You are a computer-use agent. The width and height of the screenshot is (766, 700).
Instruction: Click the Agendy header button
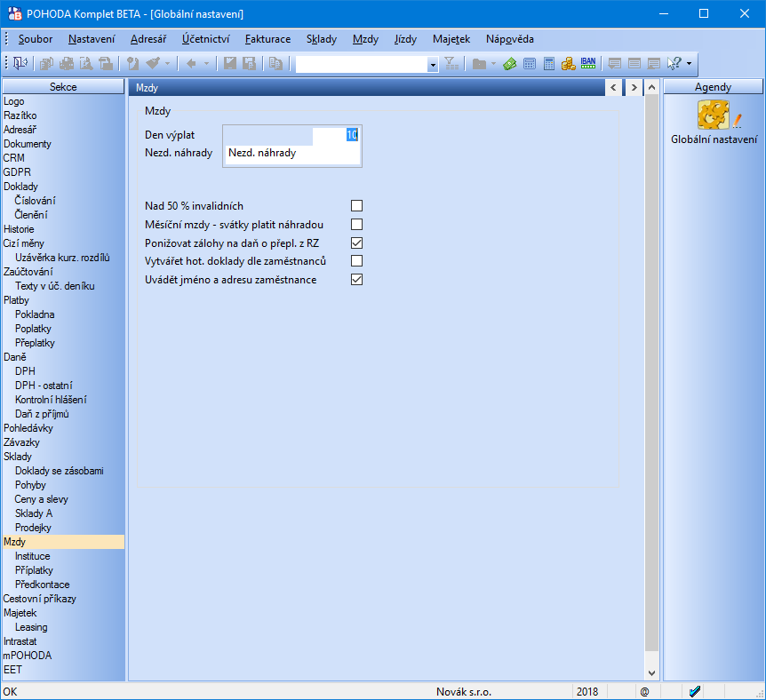coord(714,87)
